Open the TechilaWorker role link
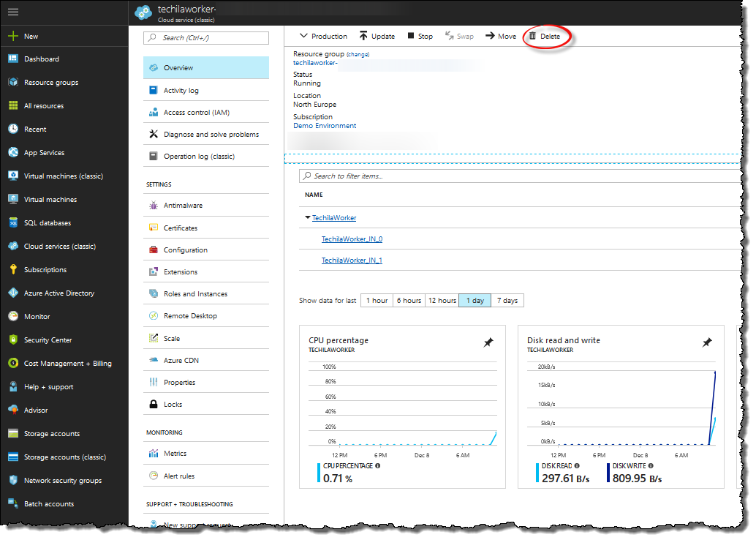This screenshot has height=540, width=756. pyautogui.click(x=334, y=217)
